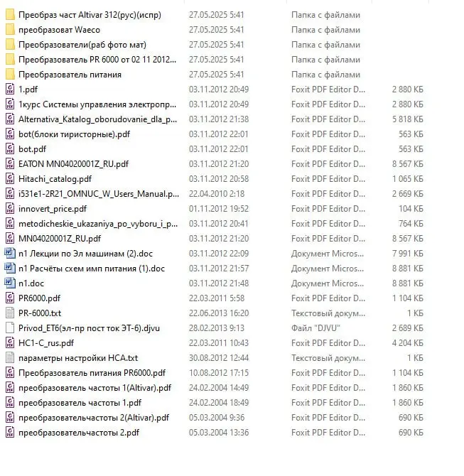
Task: Select file name преобразовательчастоты 2.pdf
Action: pos(79,433)
